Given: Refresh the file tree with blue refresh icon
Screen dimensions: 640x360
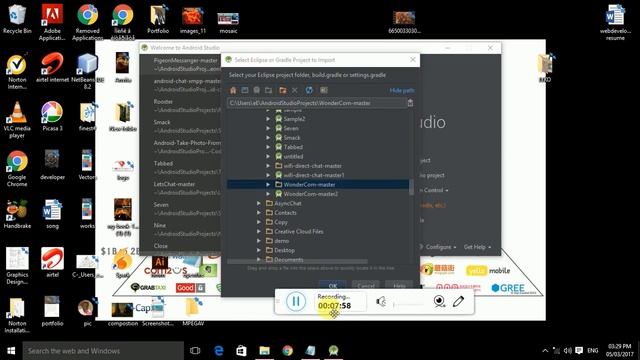Looking at the screenshot, I should coord(309,90).
